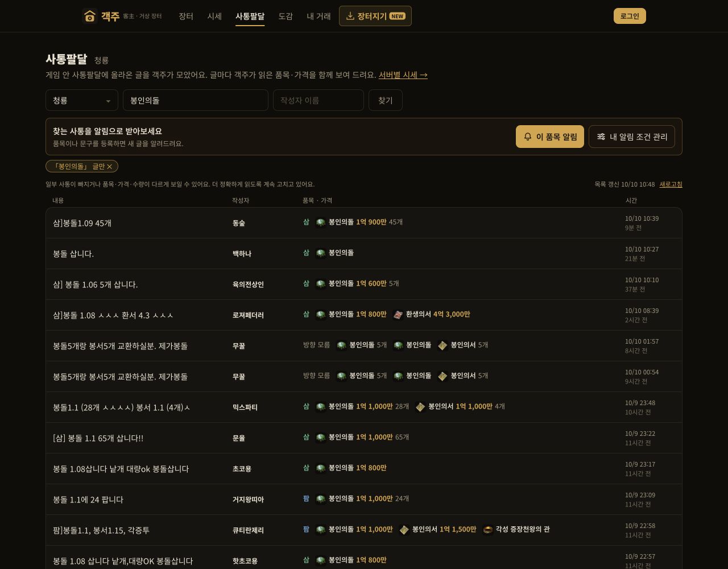Click the sliders icon on 내 알림 조건 관리
Screen dimensions: 728x569
(601, 137)
